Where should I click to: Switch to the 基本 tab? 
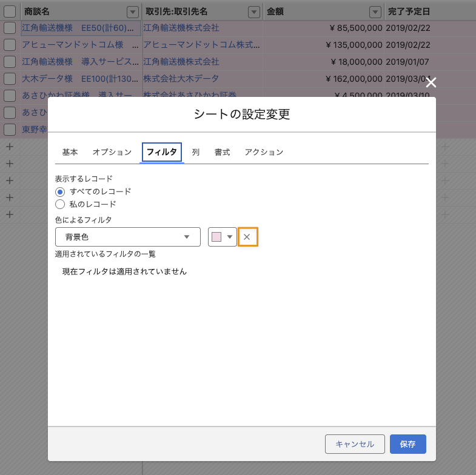pos(70,153)
